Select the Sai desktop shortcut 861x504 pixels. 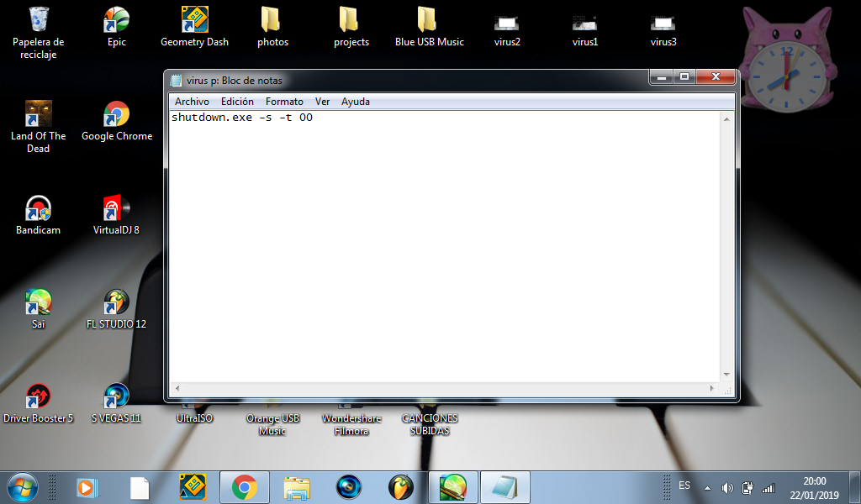[39, 309]
